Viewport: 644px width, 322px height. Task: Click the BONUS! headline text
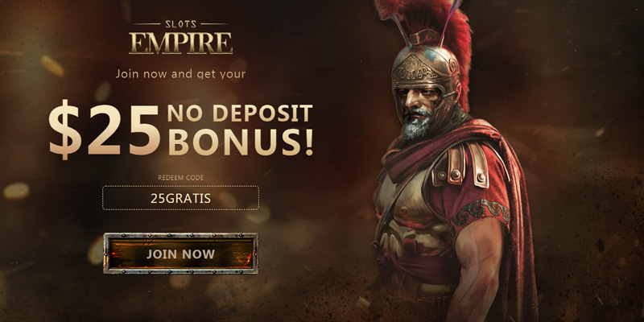pos(241,142)
